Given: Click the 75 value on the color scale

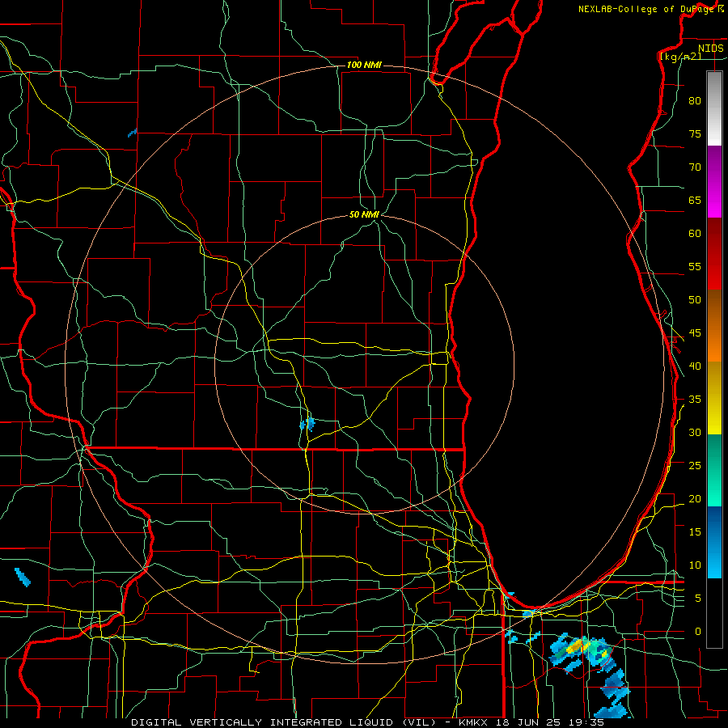Looking at the screenshot, I should coord(695,133).
